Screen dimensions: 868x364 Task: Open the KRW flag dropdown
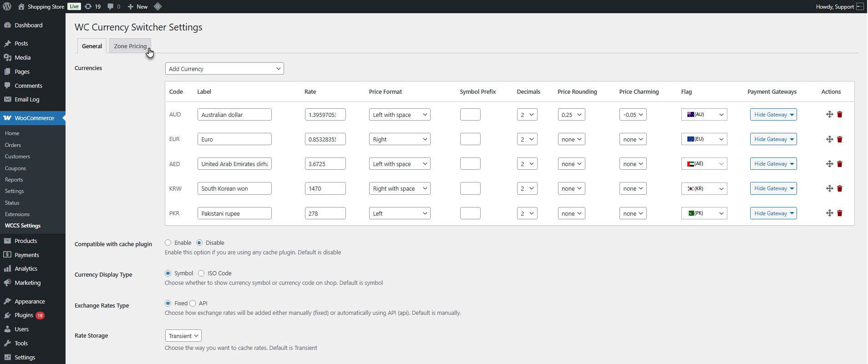[x=704, y=188]
